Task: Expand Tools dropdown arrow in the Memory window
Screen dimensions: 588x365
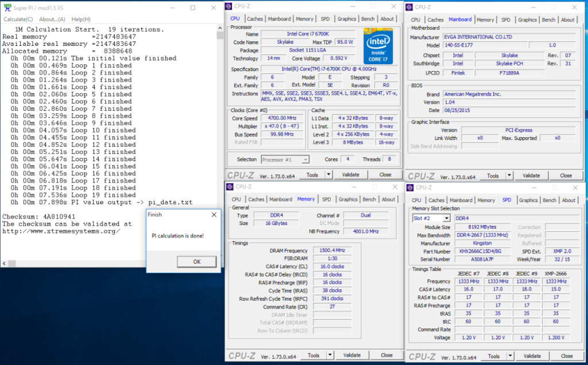Action: tap(330, 355)
